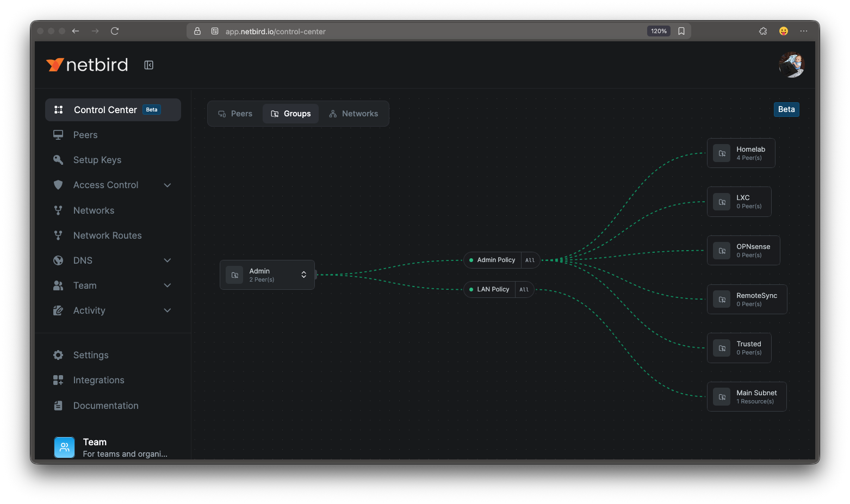Click the 120% zoom level indicator
This screenshot has height=504, width=850.
pyautogui.click(x=659, y=31)
